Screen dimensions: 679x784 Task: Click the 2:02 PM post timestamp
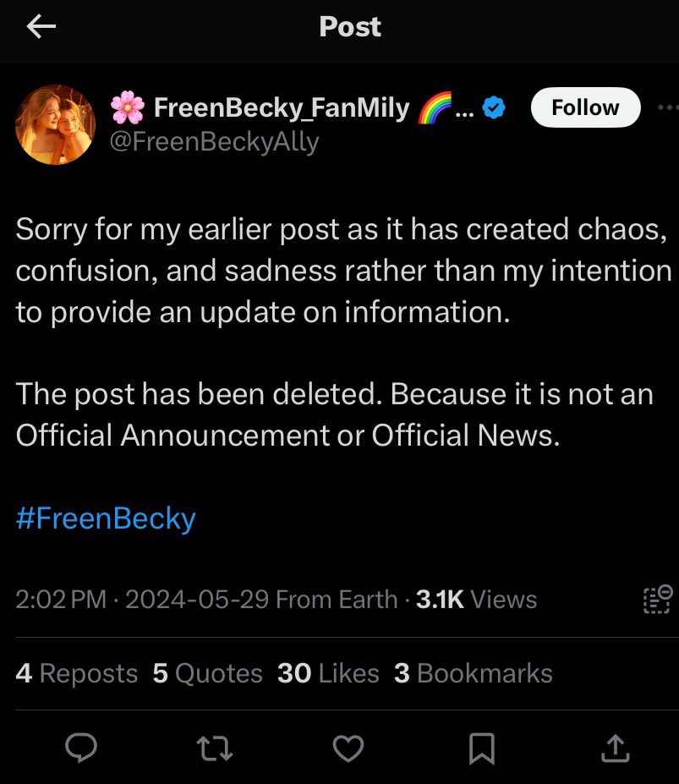[x=61, y=599]
